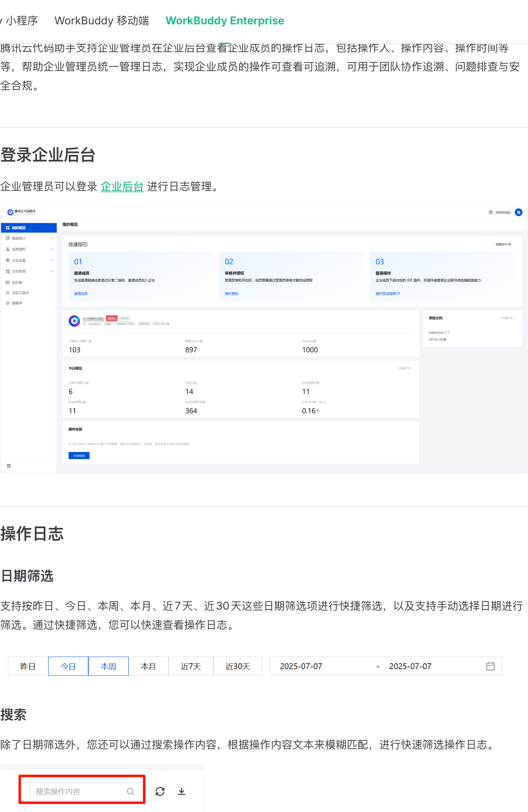Click the end date 2025-07-07 field
528x812 pixels.
(410, 666)
